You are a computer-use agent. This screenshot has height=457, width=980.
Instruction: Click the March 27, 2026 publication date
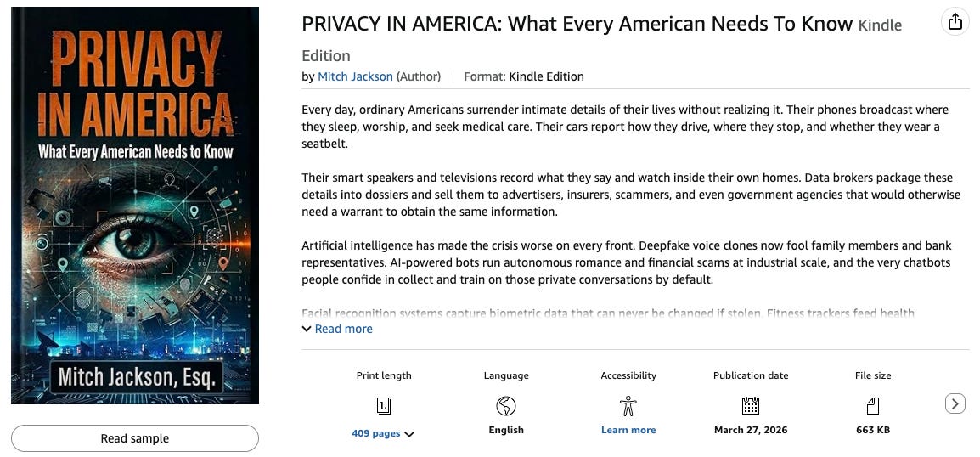(751, 430)
